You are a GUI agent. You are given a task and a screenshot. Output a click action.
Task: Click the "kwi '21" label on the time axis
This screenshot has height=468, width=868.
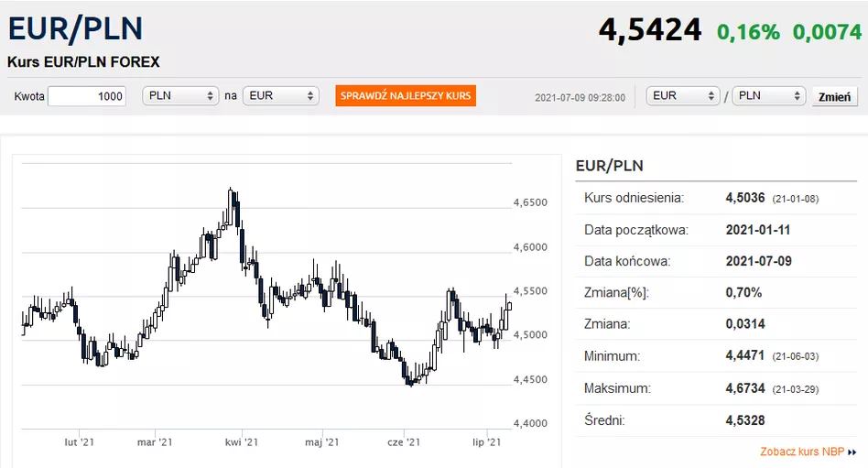pyautogui.click(x=239, y=442)
